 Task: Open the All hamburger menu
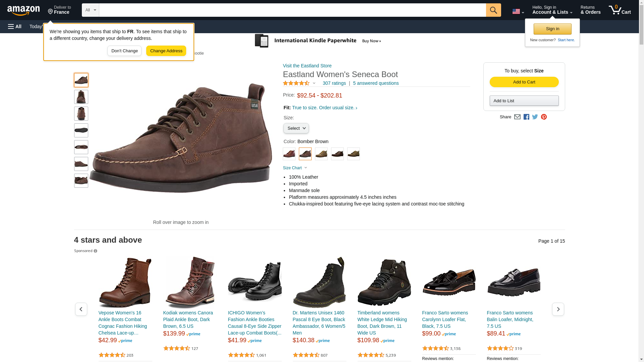15,26
